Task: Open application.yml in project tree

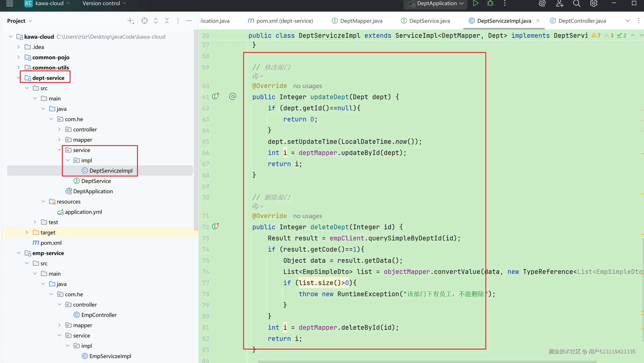Action: (83, 212)
